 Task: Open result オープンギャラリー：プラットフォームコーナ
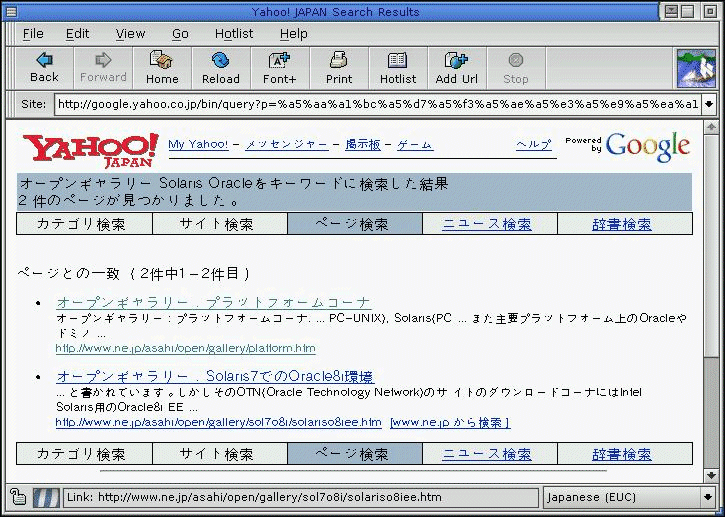[x=214, y=302]
